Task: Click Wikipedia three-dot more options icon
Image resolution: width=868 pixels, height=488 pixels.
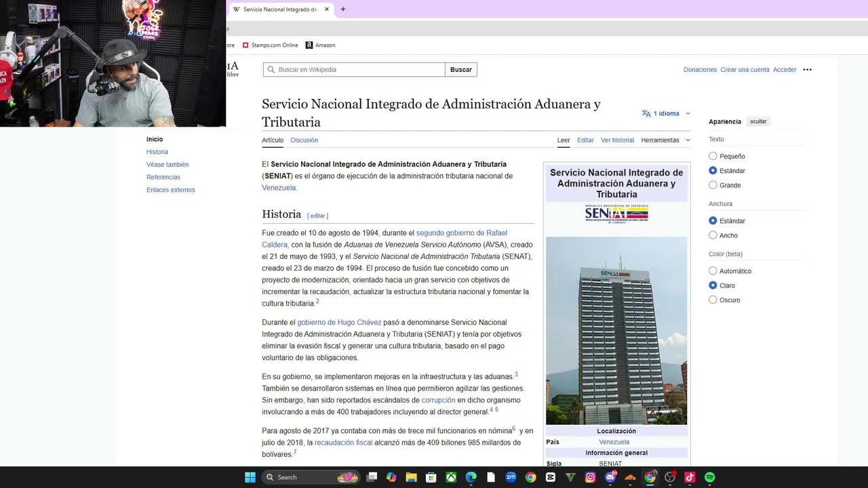Action: (x=807, y=69)
